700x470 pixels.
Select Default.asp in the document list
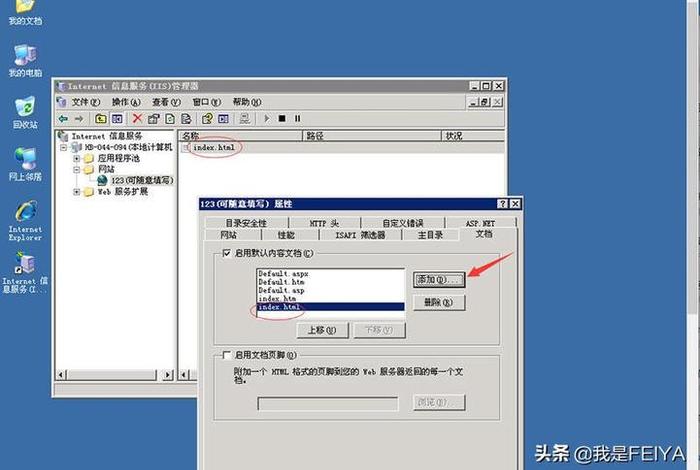click(330, 290)
